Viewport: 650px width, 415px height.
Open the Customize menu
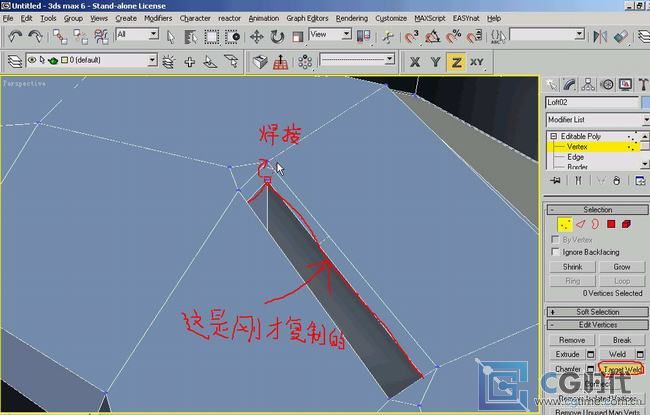[x=391, y=18]
